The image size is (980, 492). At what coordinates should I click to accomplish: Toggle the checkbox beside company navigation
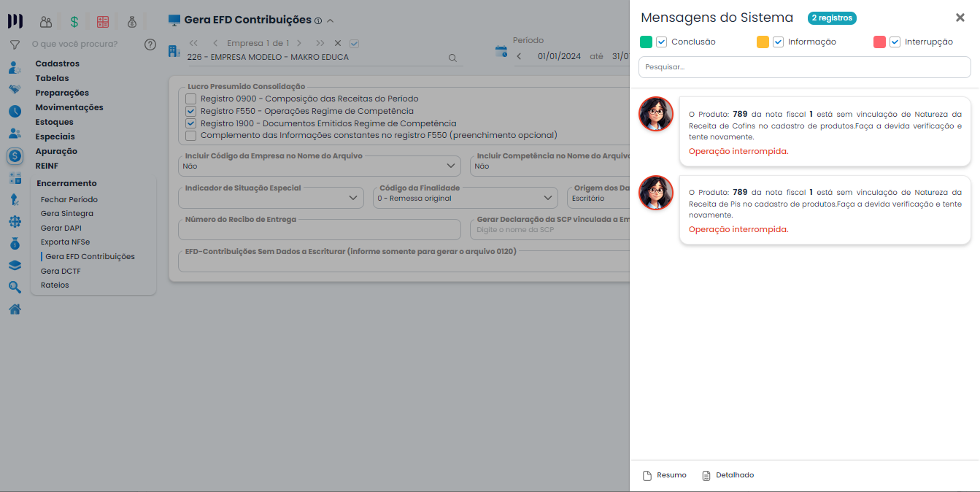point(355,43)
